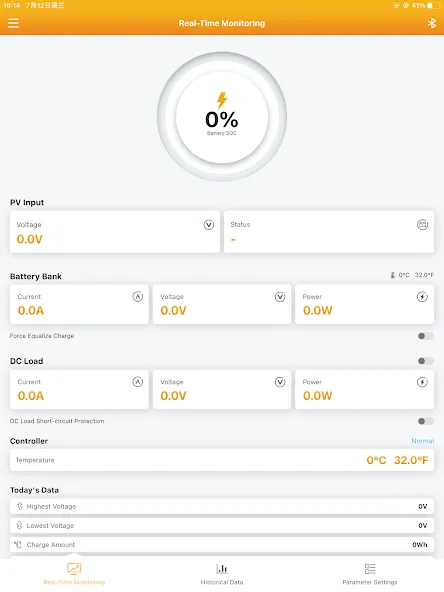Tap the Battery Bank power bolt icon

click(422, 297)
